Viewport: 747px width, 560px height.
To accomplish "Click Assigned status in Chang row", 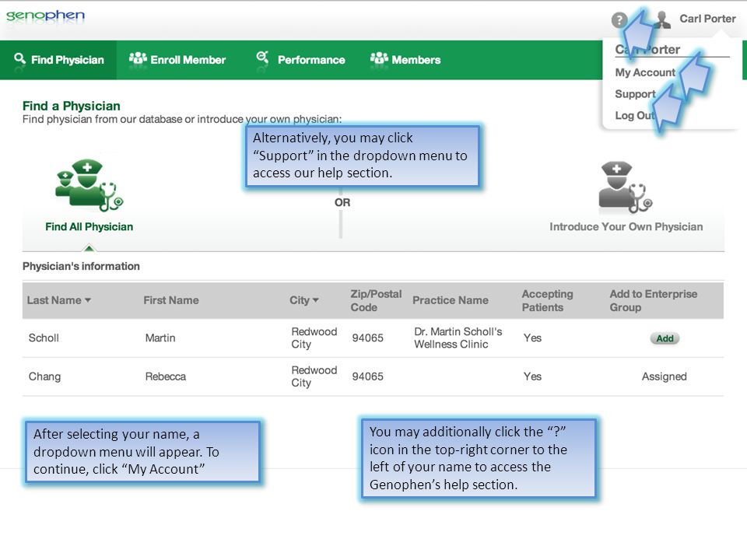I will (664, 376).
